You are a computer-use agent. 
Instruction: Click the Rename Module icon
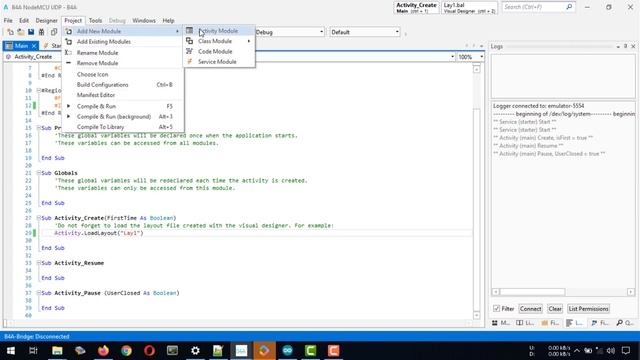[69, 53]
